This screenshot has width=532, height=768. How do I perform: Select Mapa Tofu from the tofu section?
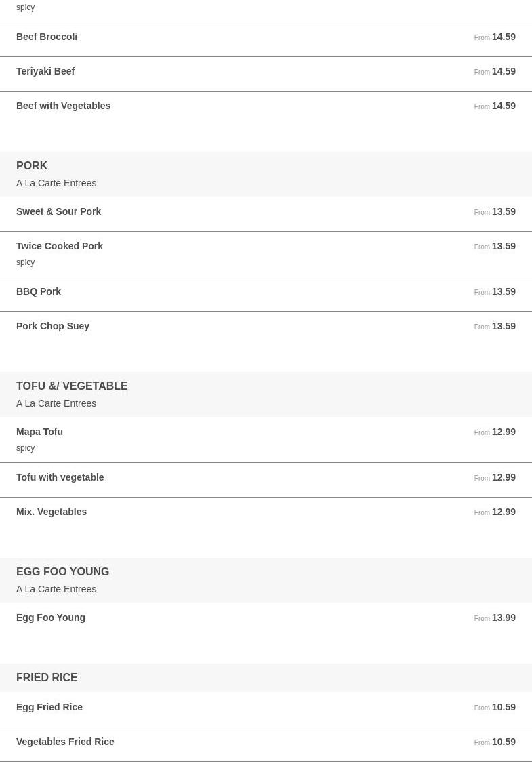(266, 440)
